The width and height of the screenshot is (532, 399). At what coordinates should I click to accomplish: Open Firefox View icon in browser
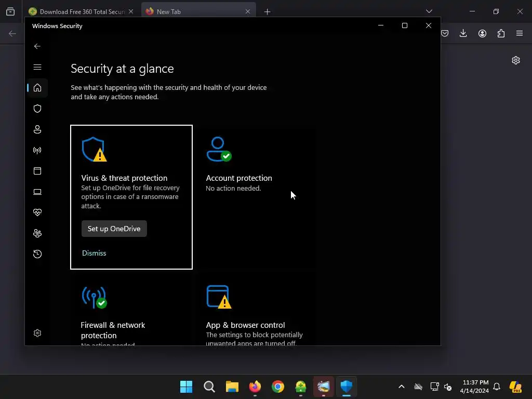(x=10, y=11)
